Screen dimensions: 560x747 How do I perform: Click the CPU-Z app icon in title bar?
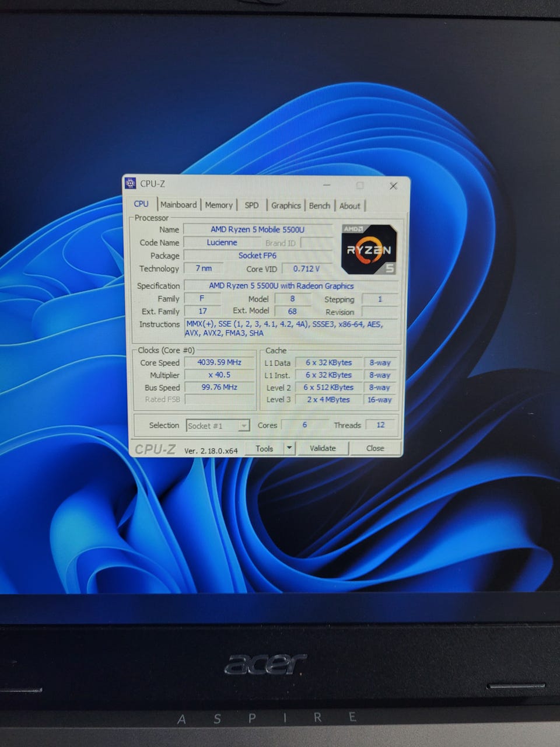[x=131, y=184]
